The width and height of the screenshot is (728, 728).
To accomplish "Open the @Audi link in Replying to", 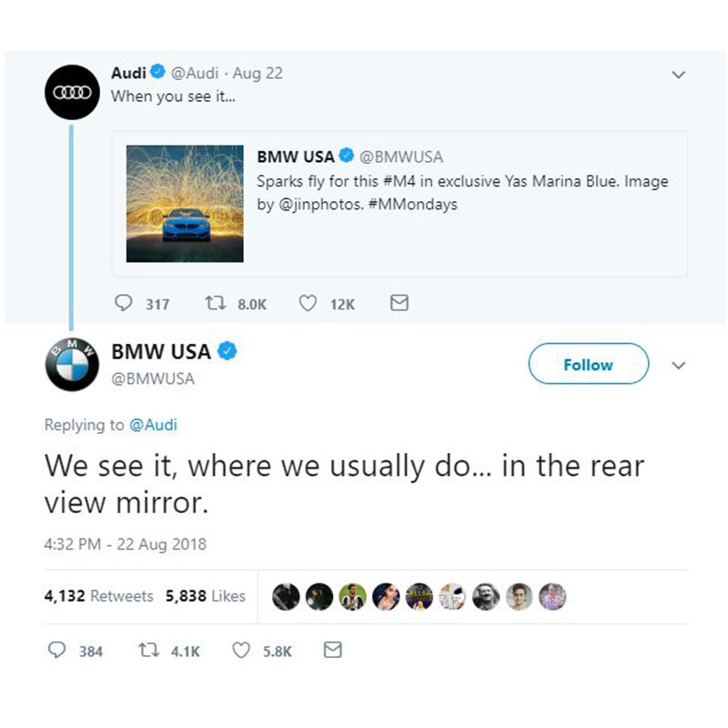I will tap(153, 425).
